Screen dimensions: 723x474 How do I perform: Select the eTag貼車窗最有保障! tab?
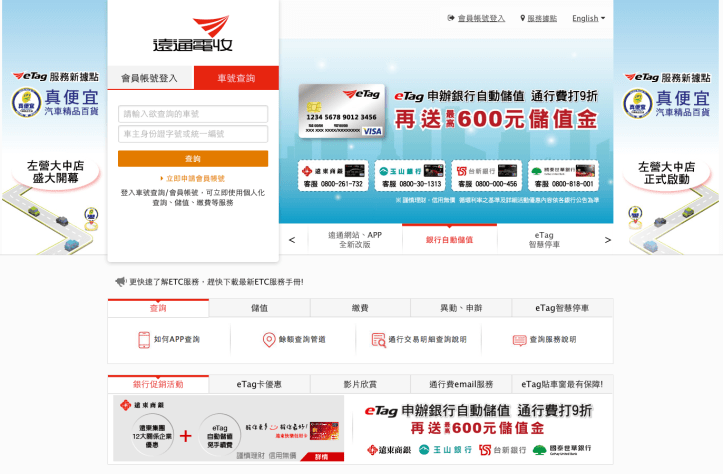click(x=562, y=384)
